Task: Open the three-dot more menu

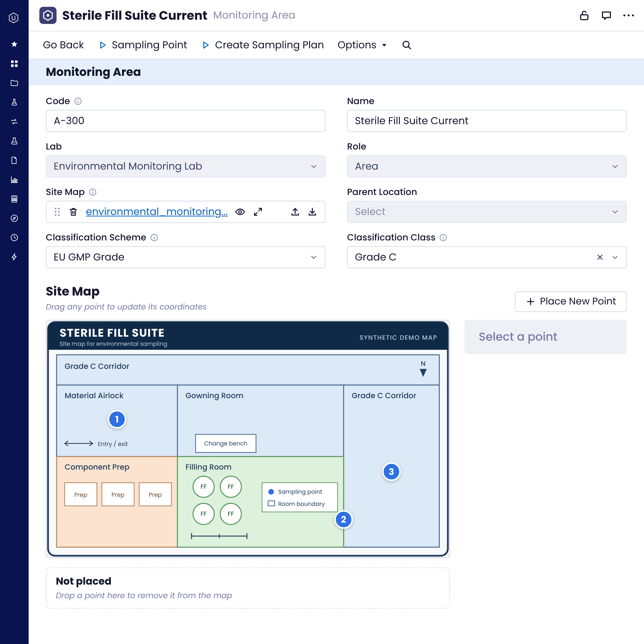Action: point(628,15)
